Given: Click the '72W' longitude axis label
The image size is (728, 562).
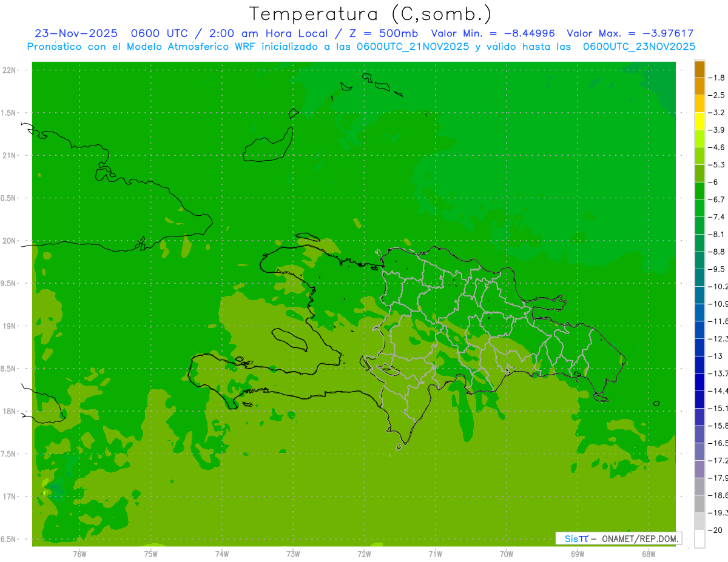Looking at the screenshot, I should pos(364,554).
